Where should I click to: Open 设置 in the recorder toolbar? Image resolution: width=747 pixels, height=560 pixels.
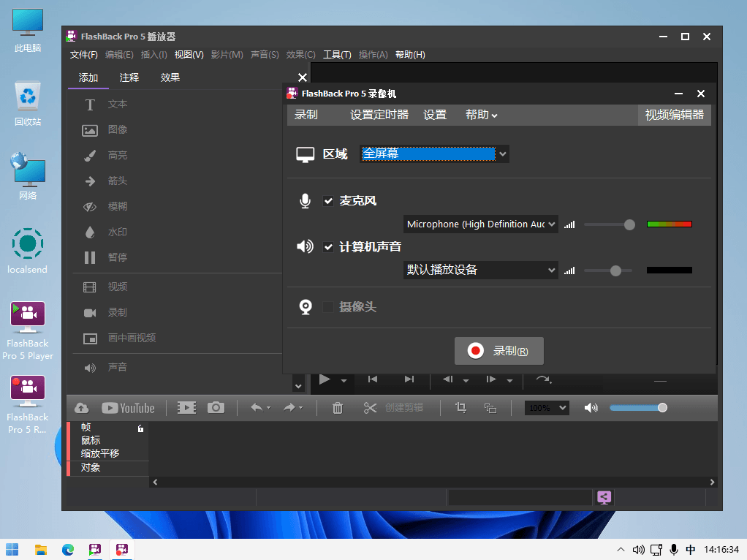click(435, 115)
